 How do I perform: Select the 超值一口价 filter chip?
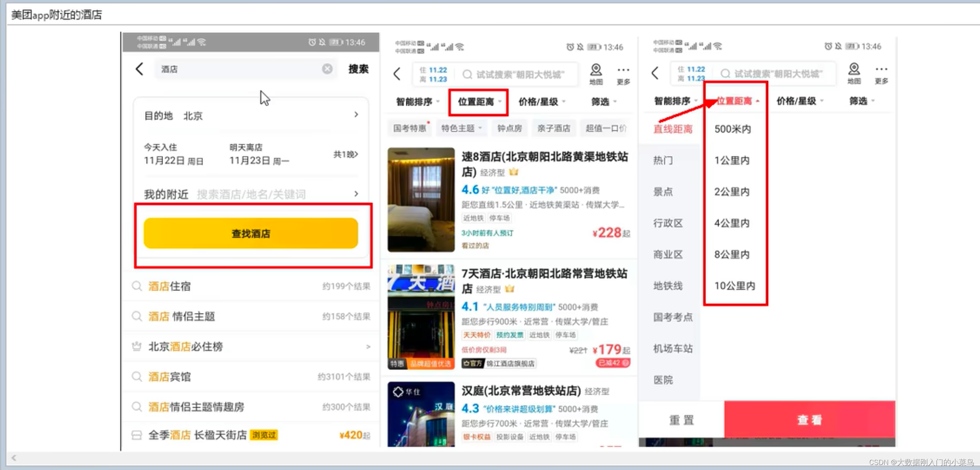(x=606, y=128)
